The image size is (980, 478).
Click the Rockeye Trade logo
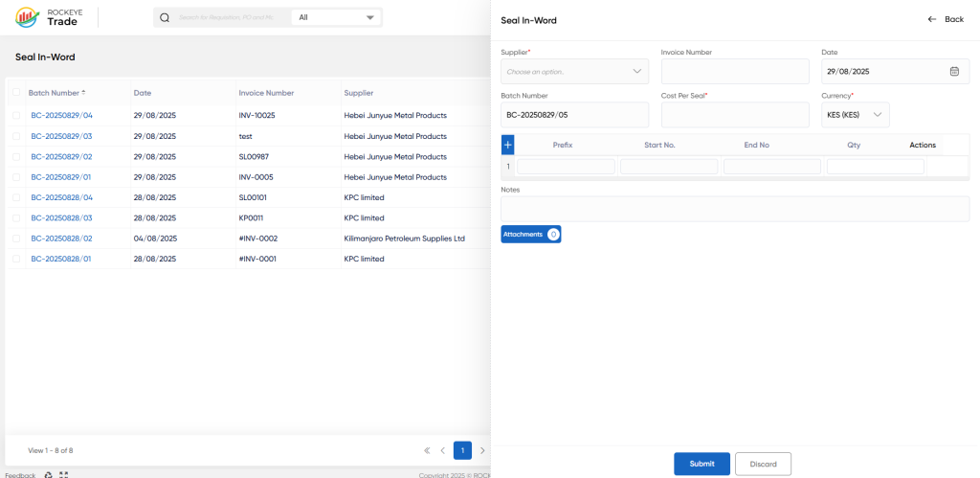point(47,17)
